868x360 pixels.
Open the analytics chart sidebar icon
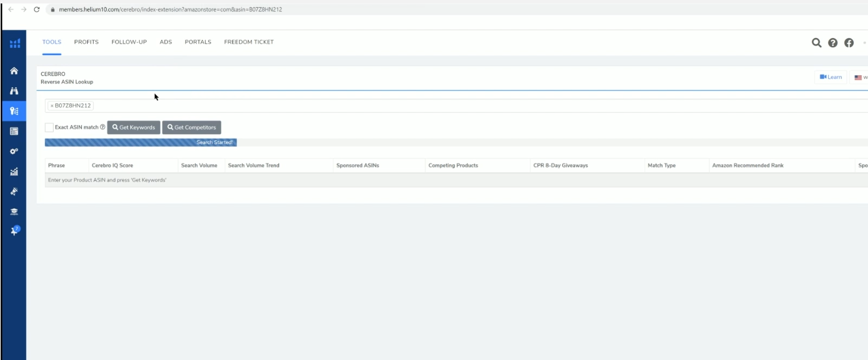coord(14,172)
